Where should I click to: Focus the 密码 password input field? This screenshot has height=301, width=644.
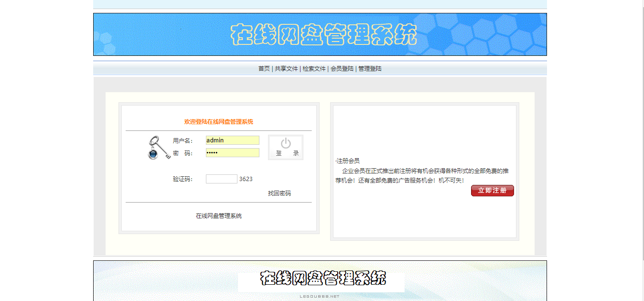(232, 152)
